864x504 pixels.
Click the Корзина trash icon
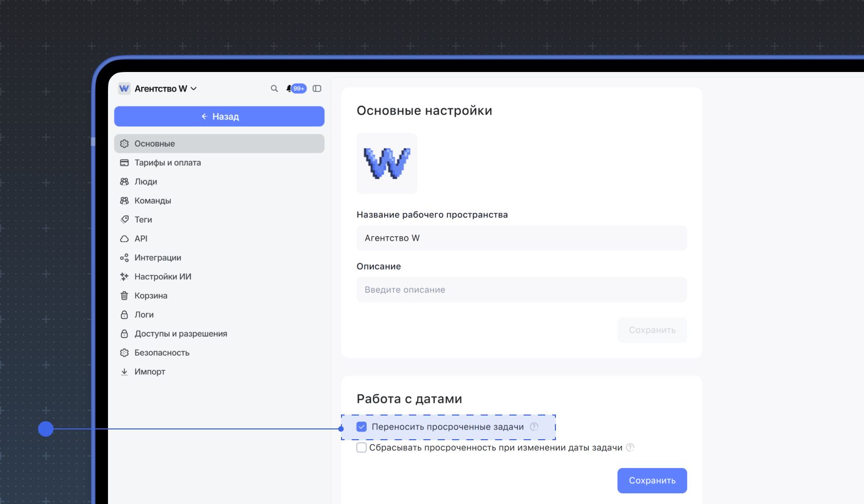point(124,296)
